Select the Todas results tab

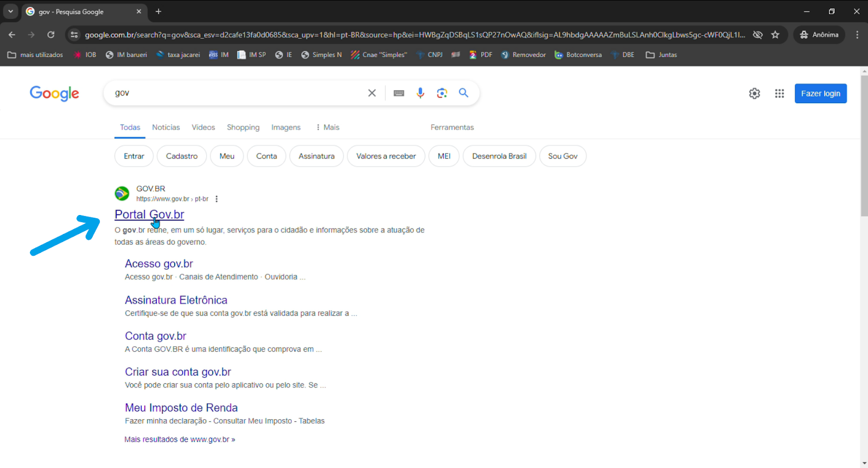130,127
